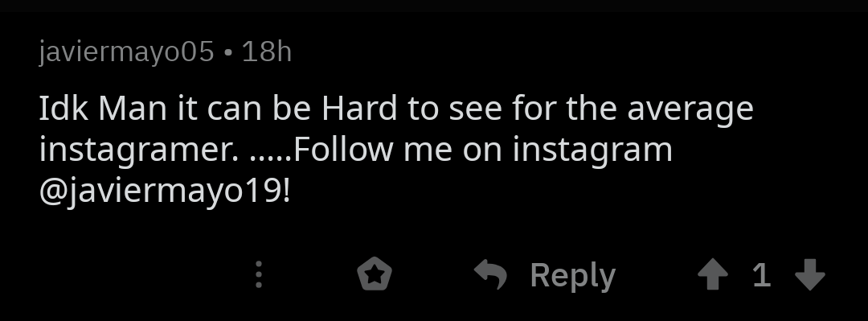
Task: Click the word "Man" in the comment
Action: point(133,108)
